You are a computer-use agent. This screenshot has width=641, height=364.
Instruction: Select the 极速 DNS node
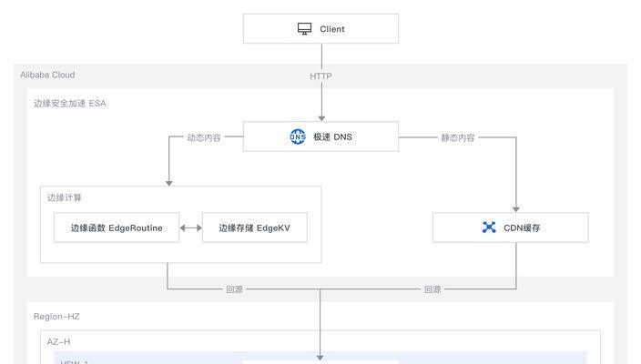(x=320, y=136)
